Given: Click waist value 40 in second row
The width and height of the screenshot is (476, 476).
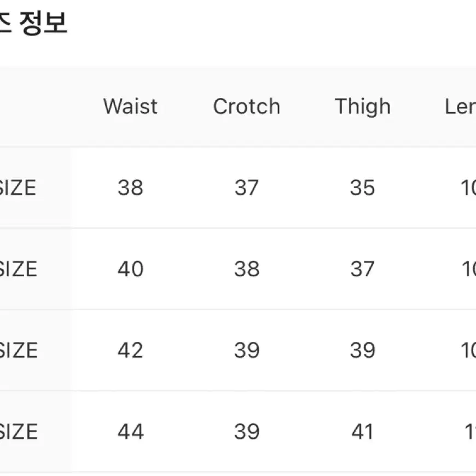Looking at the screenshot, I should tap(131, 269).
